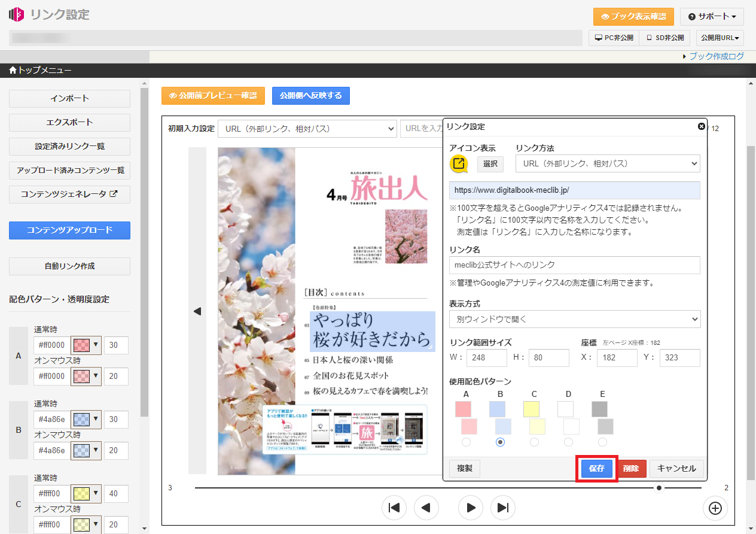Screen dimensions: 756x534
Task: Open the ブック作成ログ link
Action: click(717, 56)
